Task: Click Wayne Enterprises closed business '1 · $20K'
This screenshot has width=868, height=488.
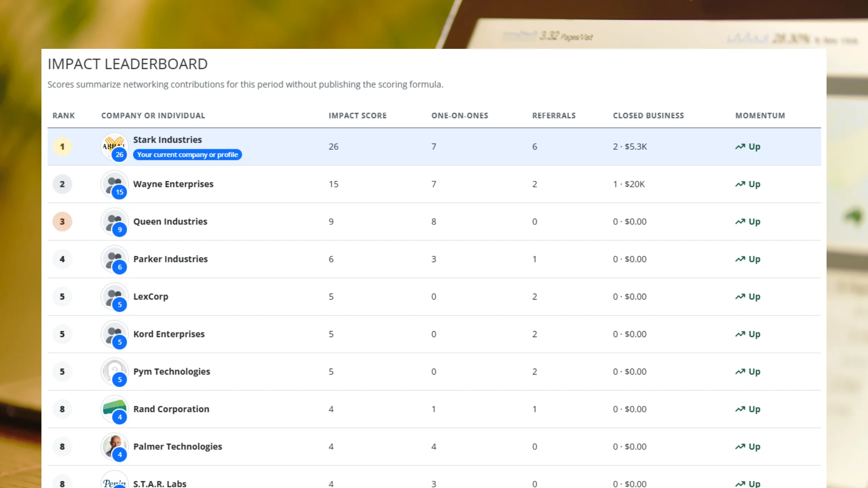Action: [629, 184]
